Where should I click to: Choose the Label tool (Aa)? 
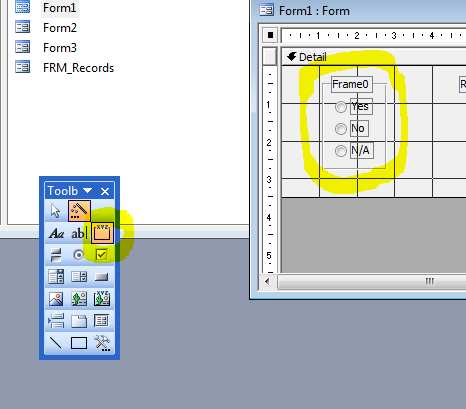[x=56, y=233]
